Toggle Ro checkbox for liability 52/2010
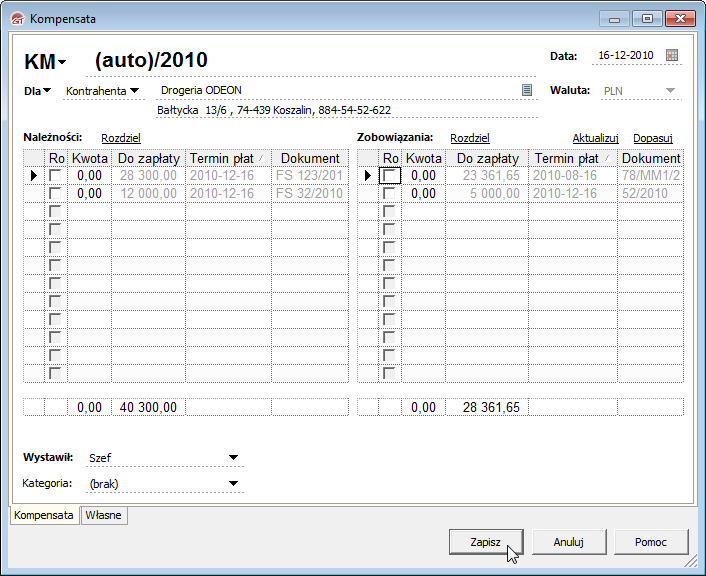 point(390,193)
